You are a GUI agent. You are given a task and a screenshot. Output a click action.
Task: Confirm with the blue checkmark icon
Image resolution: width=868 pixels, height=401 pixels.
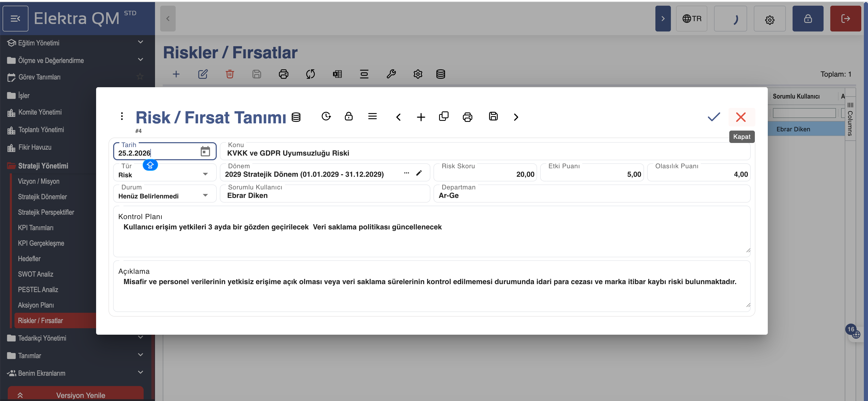713,117
